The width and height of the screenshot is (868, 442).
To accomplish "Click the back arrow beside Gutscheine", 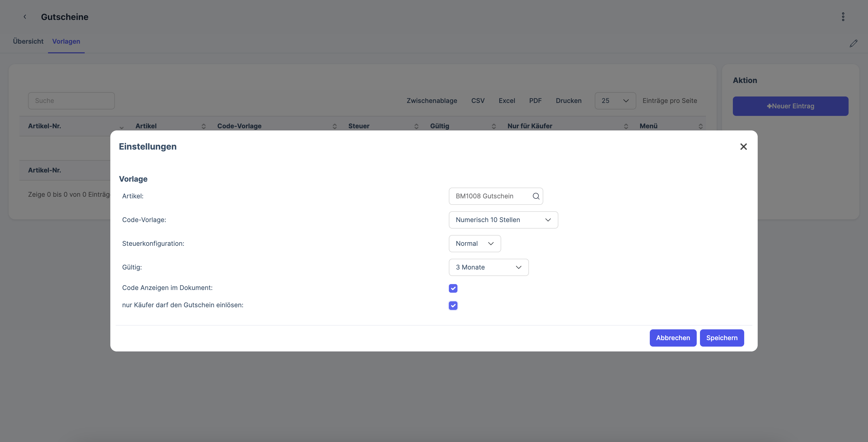I will (x=25, y=17).
